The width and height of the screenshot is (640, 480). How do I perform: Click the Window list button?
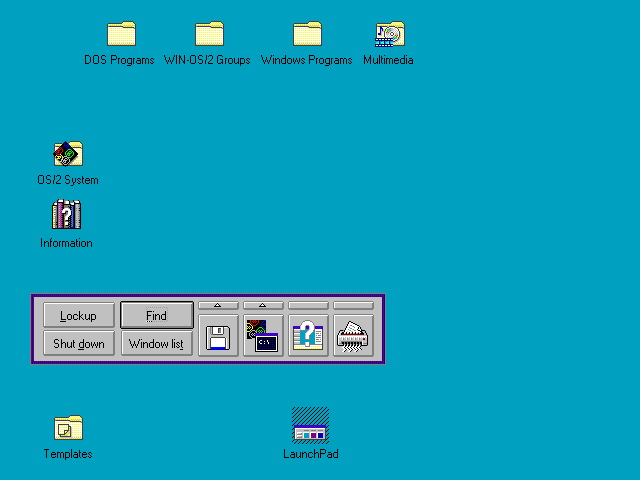coord(157,343)
